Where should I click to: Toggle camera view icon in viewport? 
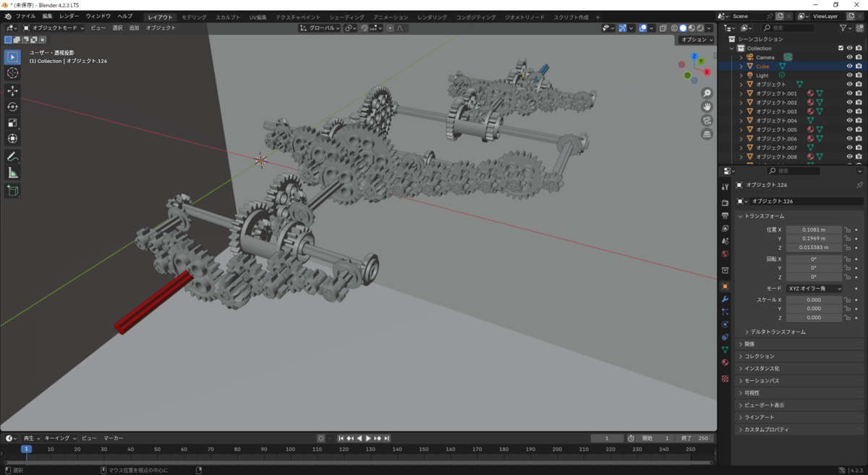click(707, 121)
